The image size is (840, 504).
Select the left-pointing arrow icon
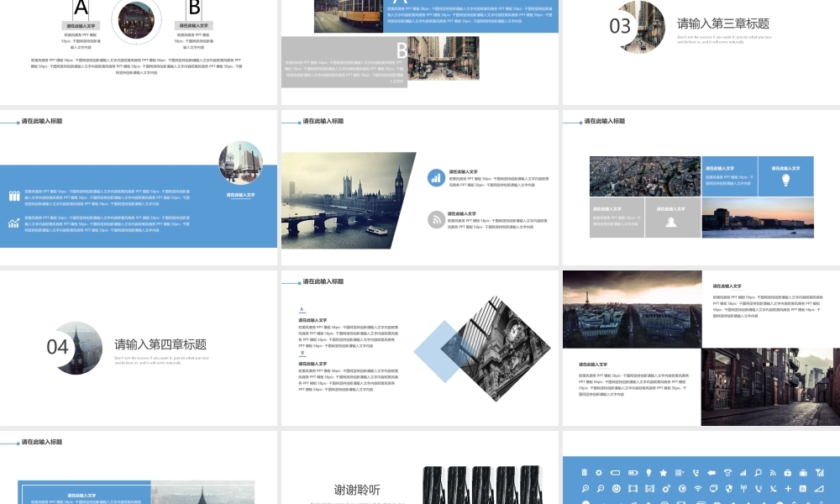pos(711,472)
